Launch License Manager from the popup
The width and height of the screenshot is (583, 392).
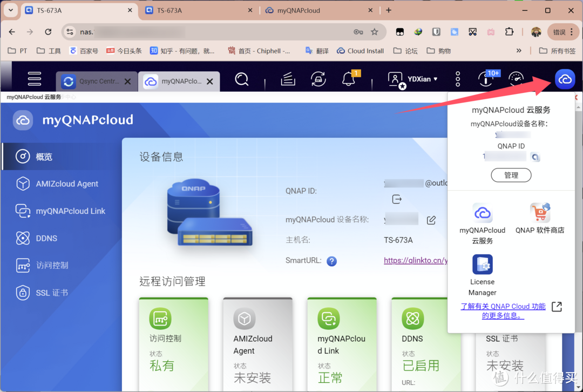coord(482,275)
